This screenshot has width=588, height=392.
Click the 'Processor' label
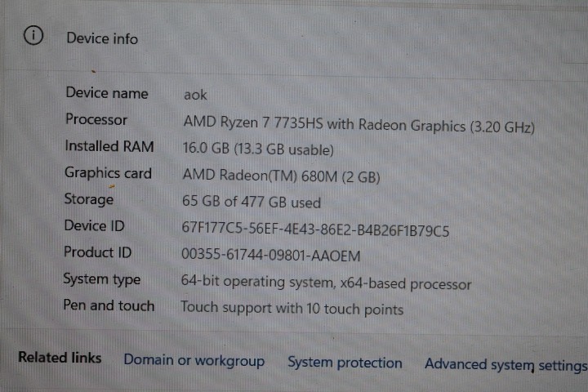[x=96, y=119]
